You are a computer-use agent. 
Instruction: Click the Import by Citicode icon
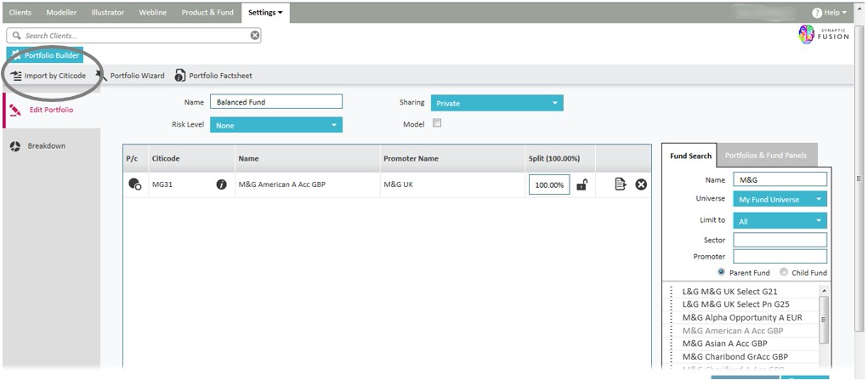tap(16, 76)
